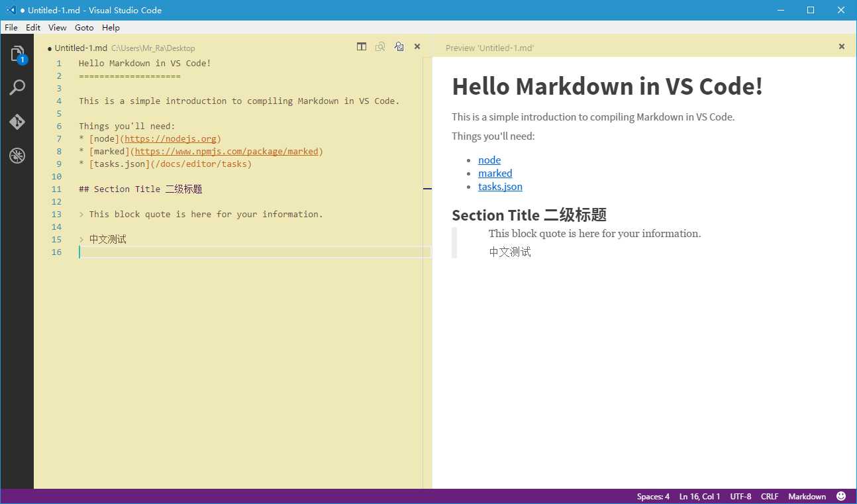Click the '## Section Title' line in editor
Viewport: 857px width, 504px height.
140,189
